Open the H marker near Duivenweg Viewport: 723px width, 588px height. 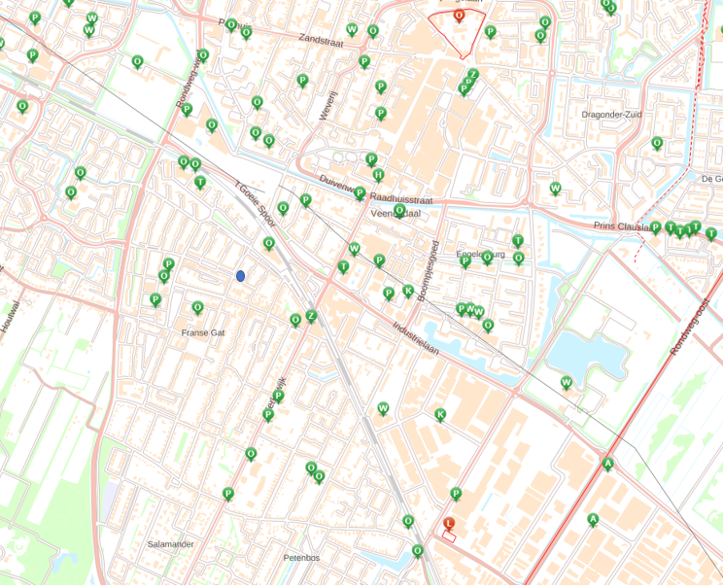378,175
